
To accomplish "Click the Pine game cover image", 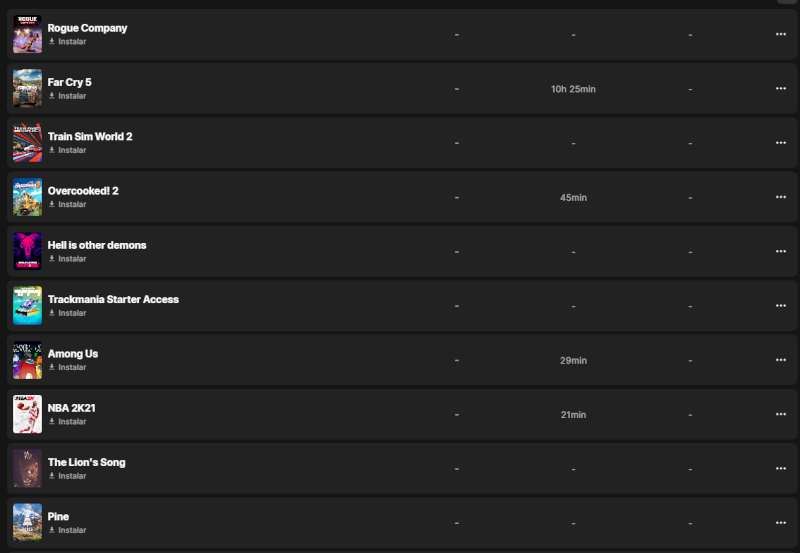I will pyautogui.click(x=27, y=522).
